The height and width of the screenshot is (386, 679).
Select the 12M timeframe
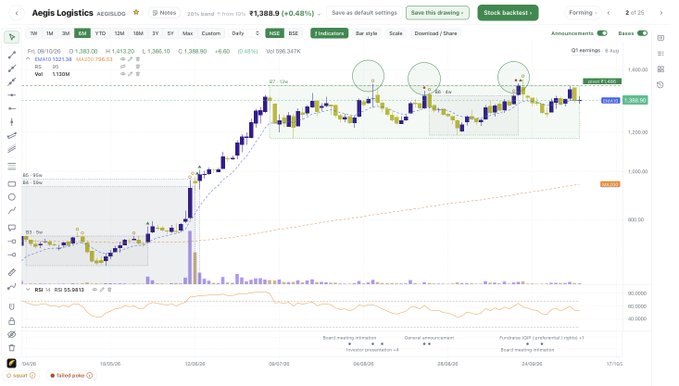pyautogui.click(x=119, y=33)
